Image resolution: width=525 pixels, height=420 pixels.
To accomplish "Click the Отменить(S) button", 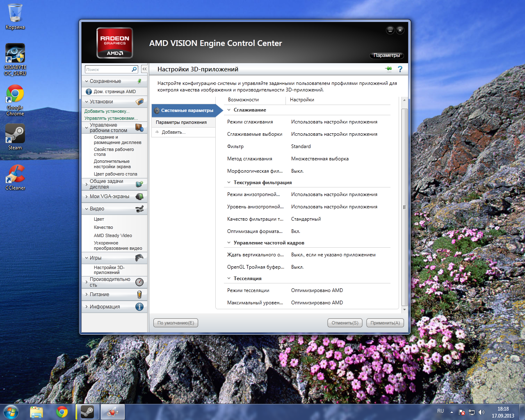I will [x=345, y=323].
